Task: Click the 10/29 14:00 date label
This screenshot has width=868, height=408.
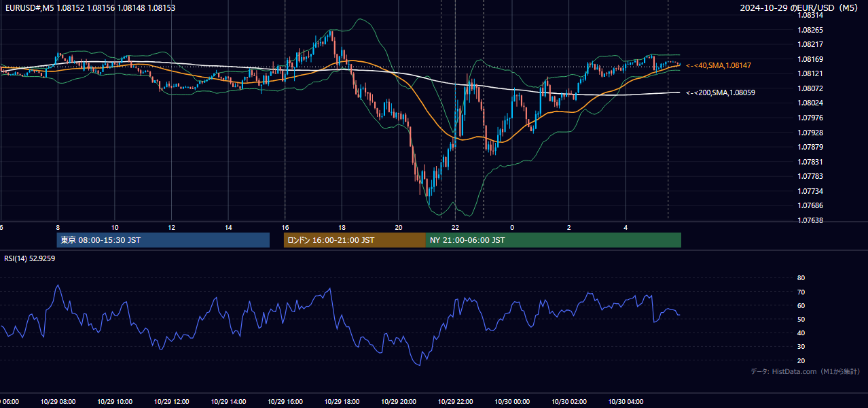Action: tap(229, 402)
